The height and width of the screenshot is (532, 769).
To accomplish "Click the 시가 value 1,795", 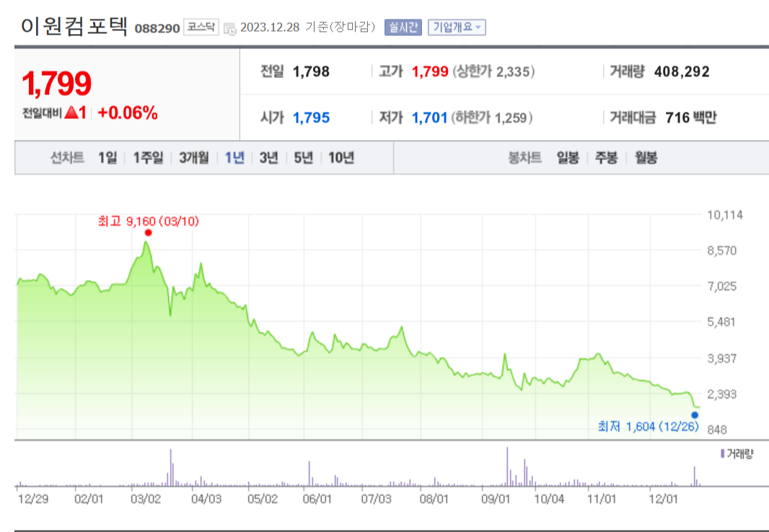I will tap(311, 118).
